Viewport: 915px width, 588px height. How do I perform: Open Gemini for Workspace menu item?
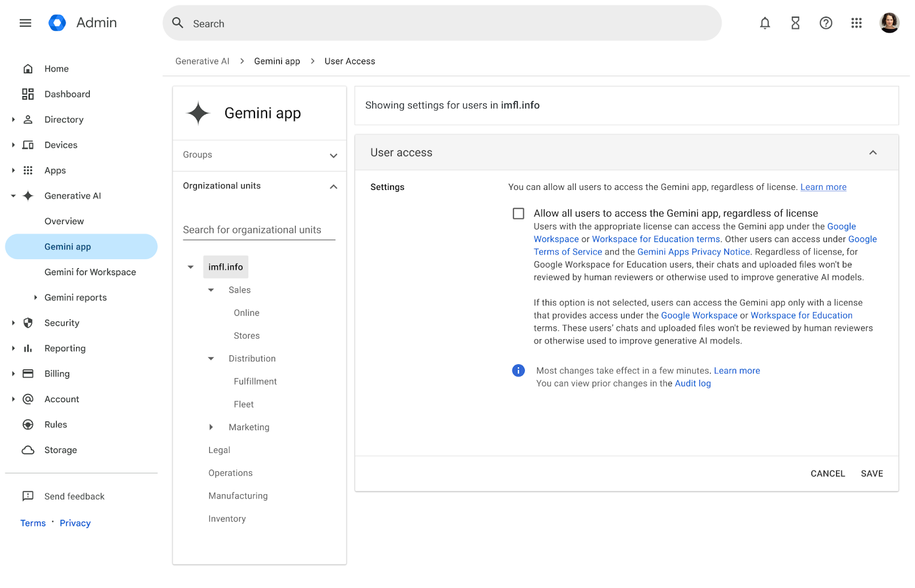[90, 272]
